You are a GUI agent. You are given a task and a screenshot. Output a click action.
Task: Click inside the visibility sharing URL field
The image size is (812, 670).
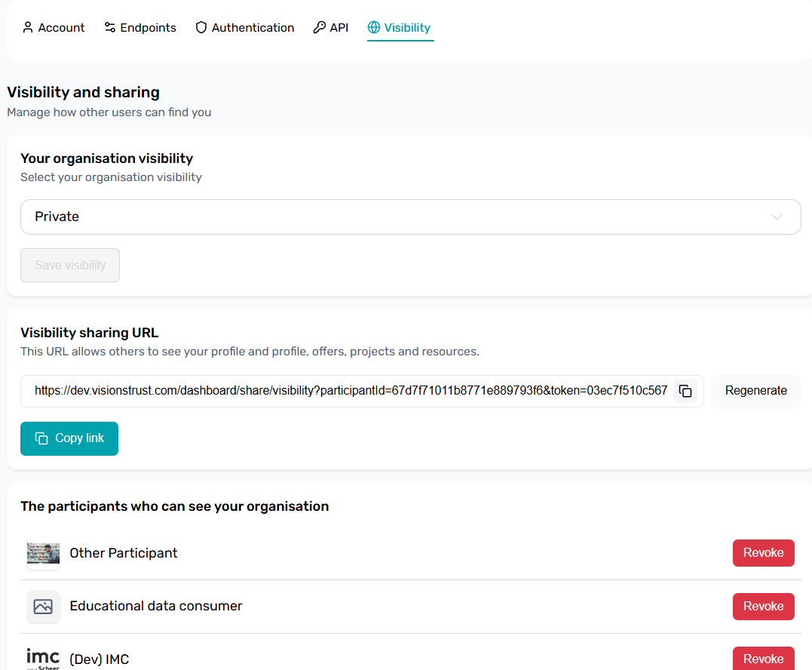pyautogui.click(x=351, y=391)
